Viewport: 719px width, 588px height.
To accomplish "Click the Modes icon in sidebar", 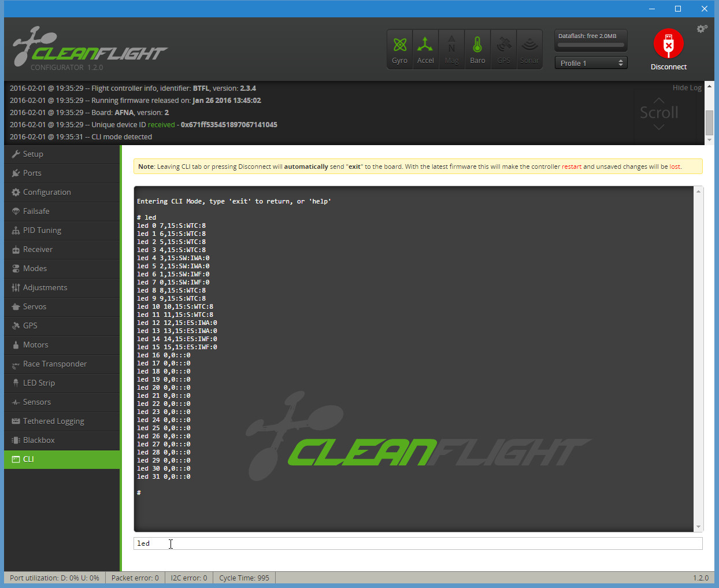I will pyautogui.click(x=16, y=269).
